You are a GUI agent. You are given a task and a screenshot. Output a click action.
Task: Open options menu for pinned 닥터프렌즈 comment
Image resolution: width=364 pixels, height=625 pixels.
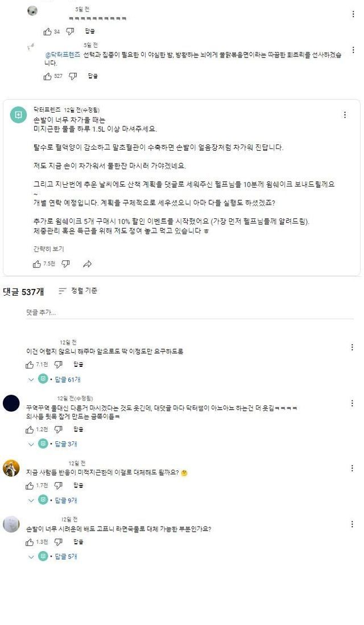345,115
